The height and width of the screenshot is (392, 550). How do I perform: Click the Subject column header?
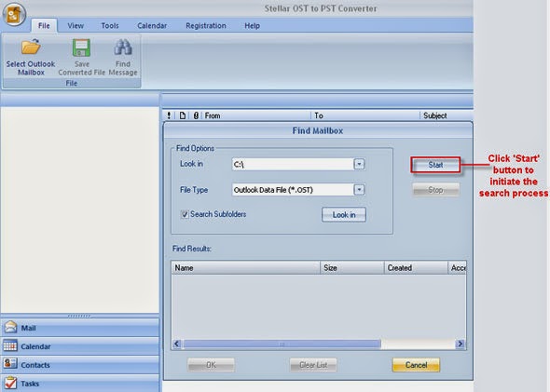(447, 115)
